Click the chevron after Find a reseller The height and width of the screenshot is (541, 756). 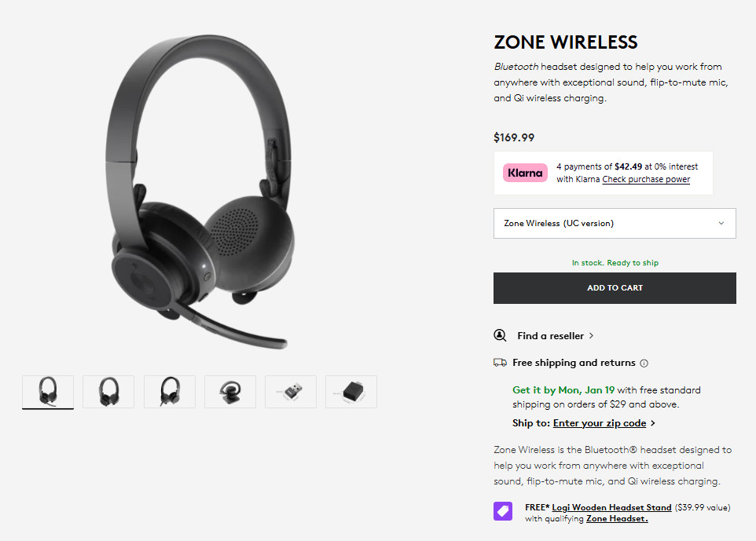[591, 336]
